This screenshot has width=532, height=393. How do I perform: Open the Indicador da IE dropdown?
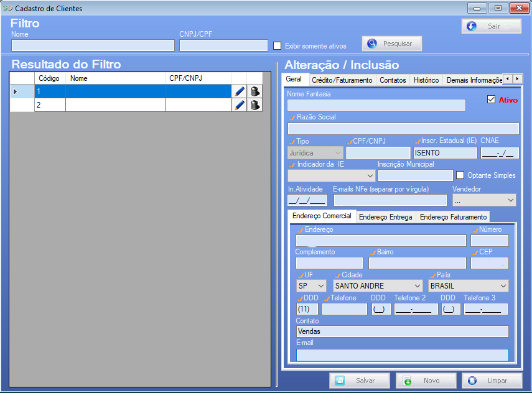click(x=331, y=175)
